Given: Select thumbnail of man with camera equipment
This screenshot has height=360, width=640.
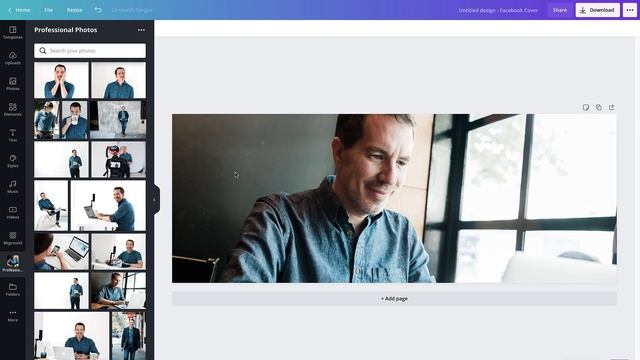Looking at the screenshot, I should tap(118, 160).
